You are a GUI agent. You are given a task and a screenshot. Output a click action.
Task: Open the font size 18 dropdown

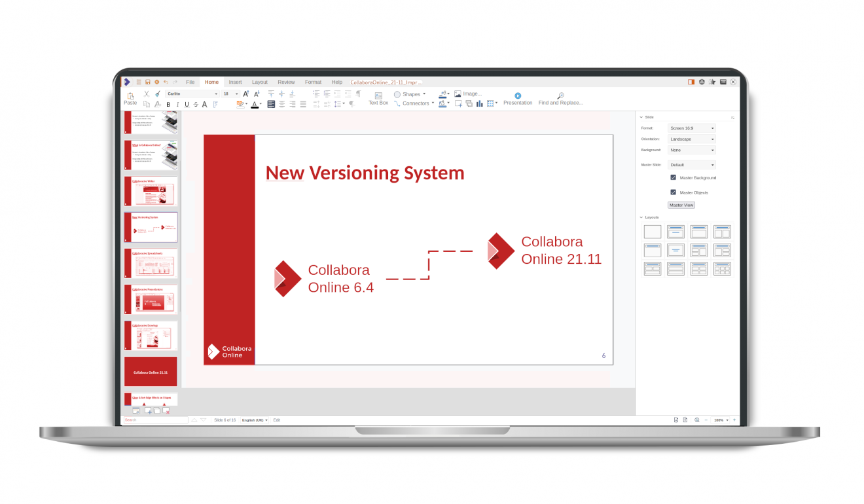tap(231, 94)
